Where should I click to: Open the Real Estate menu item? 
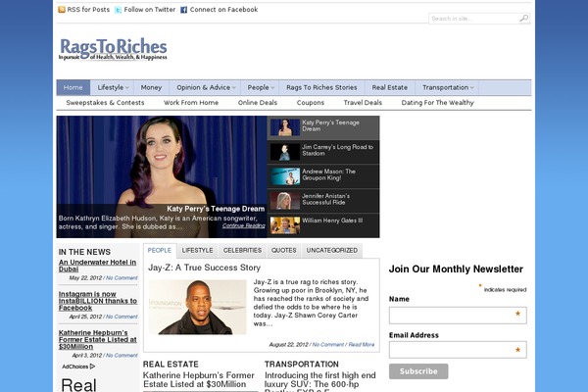(390, 87)
